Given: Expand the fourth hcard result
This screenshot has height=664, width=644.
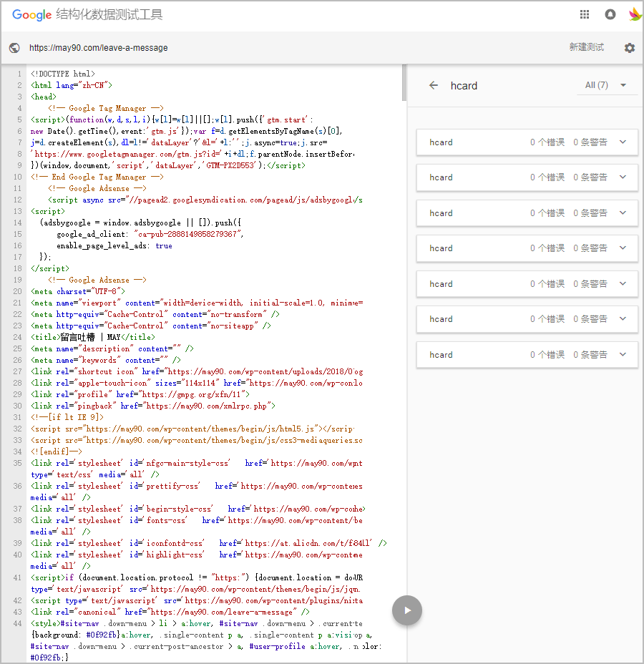Looking at the screenshot, I should click(623, 248).
